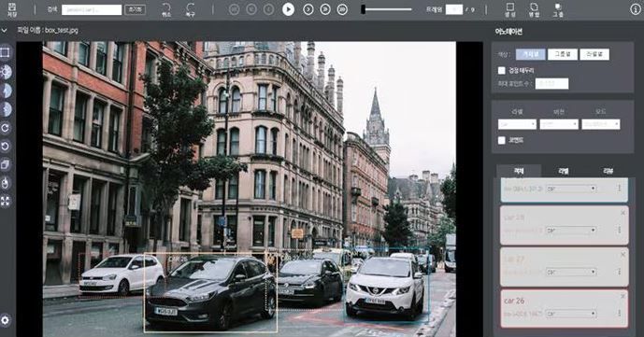Screen dimensions: 644x337
Task: Open the class dropdown on car 27 card
Action: tap(571, 272)
